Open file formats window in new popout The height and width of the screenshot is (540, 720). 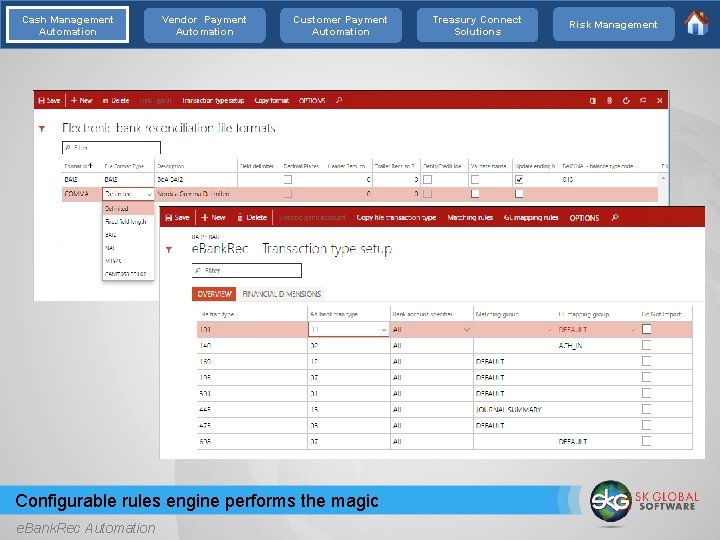pos(643,100)
